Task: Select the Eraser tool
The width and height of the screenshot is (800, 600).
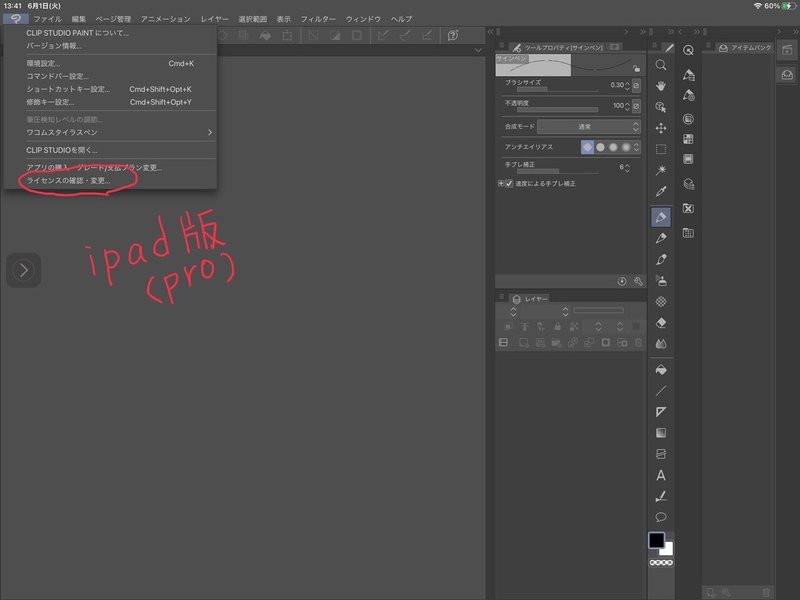Action: [x=661, y=322]
